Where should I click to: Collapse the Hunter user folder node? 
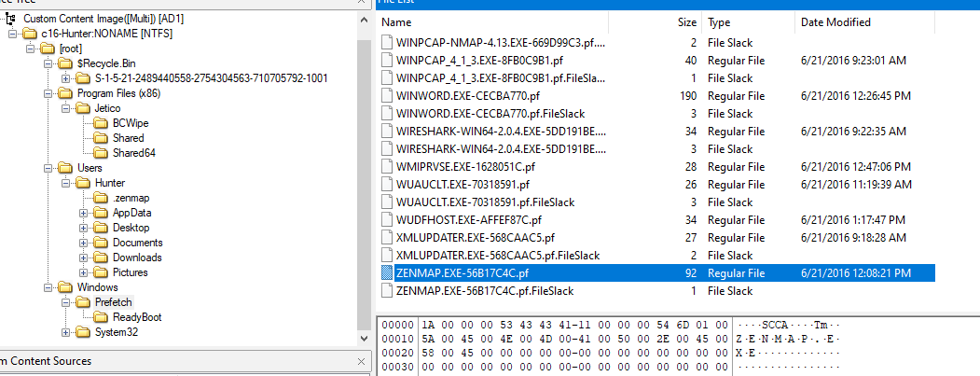pyautogui.click(x=65, y=183)
